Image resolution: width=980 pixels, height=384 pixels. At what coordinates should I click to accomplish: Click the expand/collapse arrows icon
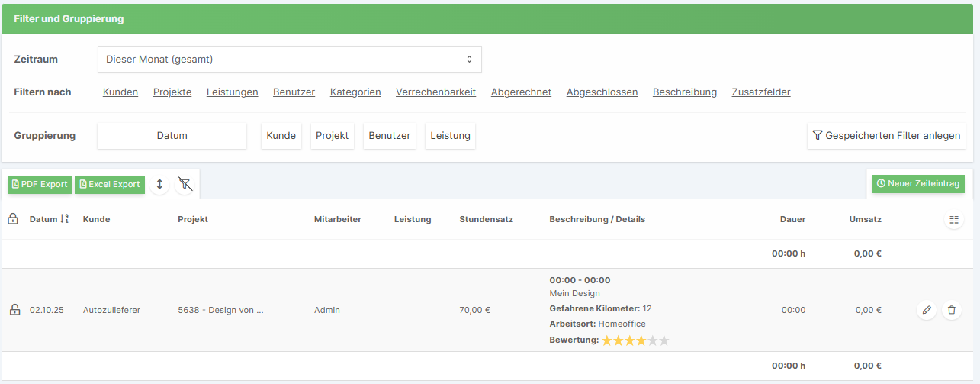pyautogui.click(x=159, y=184)
